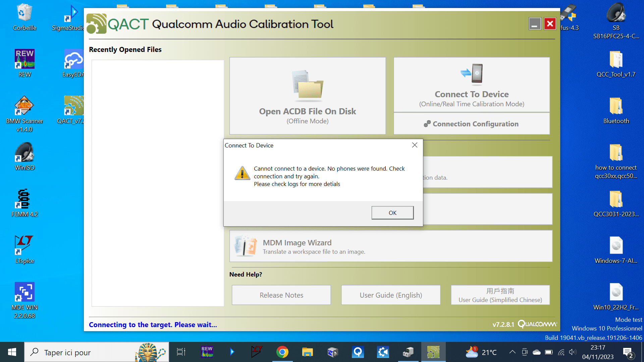Select the Corbeille recycle bin desktop icon
The width and height of the screenshot is (644, 362).
coord(24,17)
